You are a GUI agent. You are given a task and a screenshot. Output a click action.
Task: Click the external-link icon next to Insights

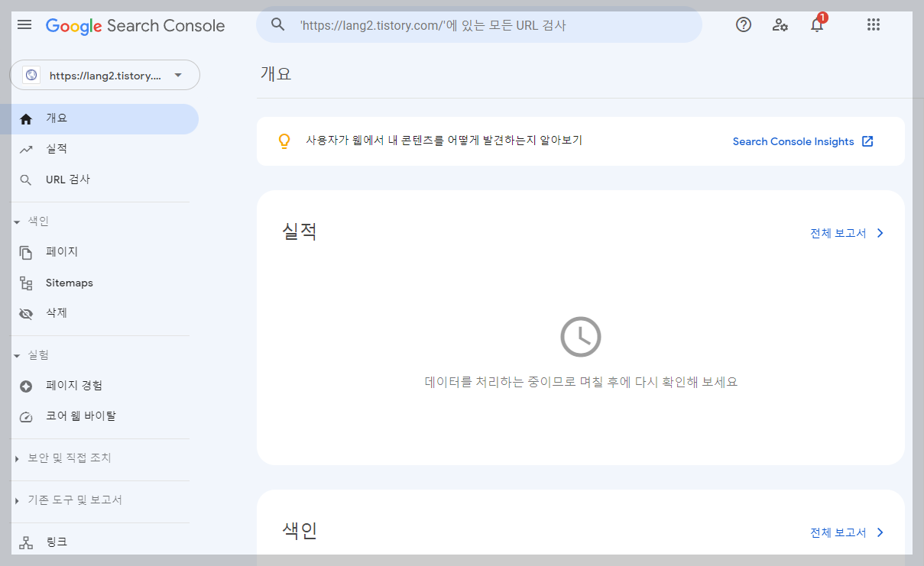point(867,141)
